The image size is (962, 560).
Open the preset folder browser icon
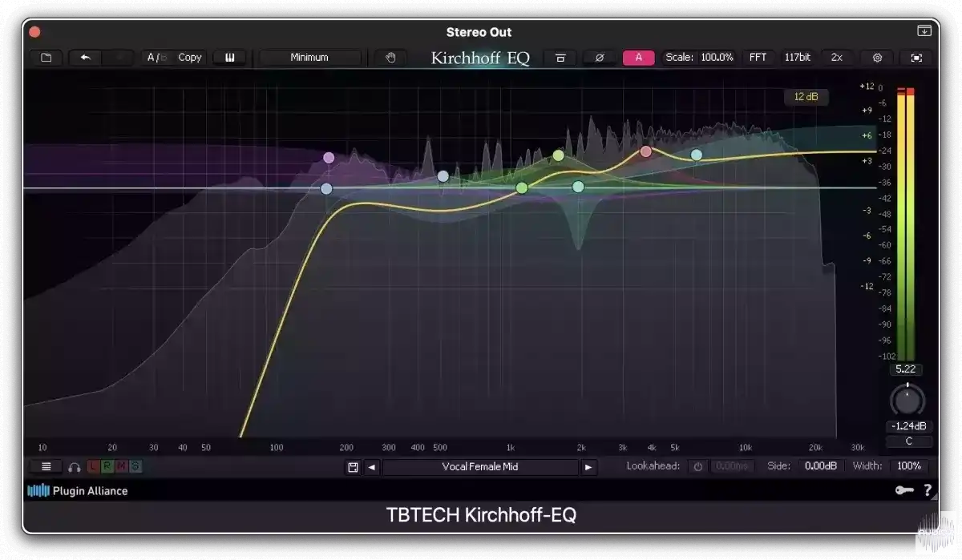click(x=46, y=57)
